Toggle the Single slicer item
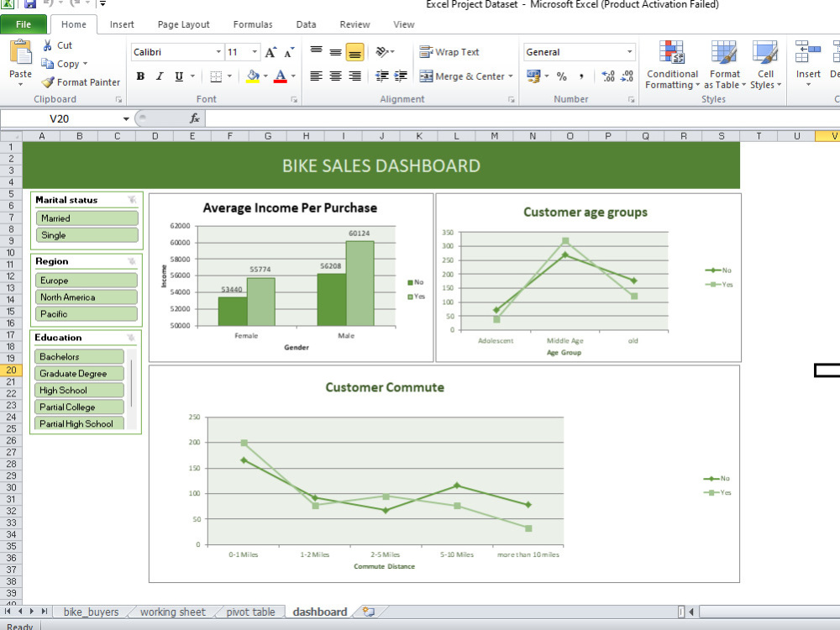 click(x=87, y=234)
